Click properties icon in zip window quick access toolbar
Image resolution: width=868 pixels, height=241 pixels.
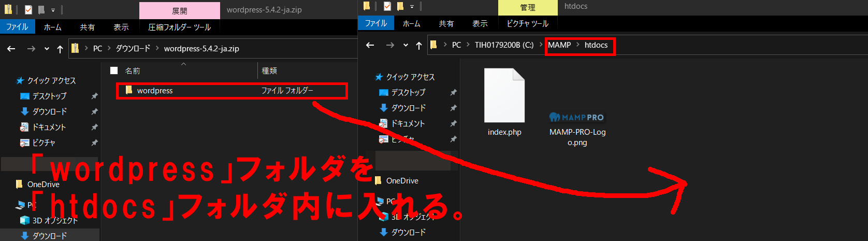pos(28,10)
